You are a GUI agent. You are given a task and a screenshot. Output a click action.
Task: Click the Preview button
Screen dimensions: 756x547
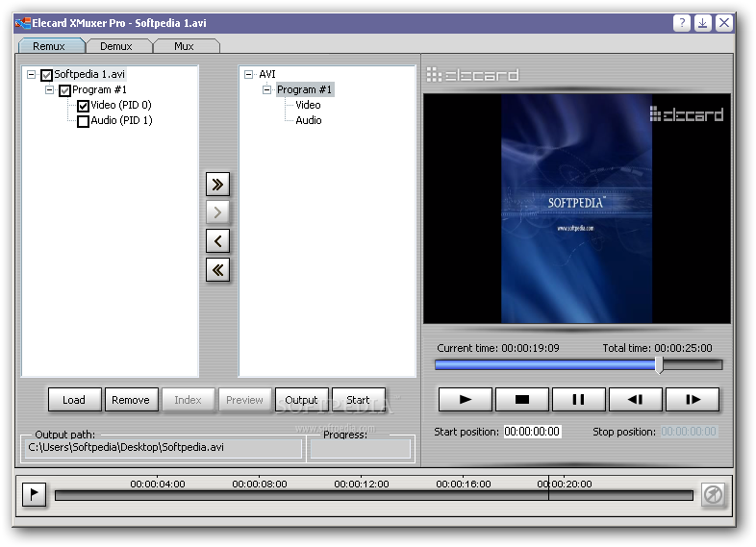[245, 400]
